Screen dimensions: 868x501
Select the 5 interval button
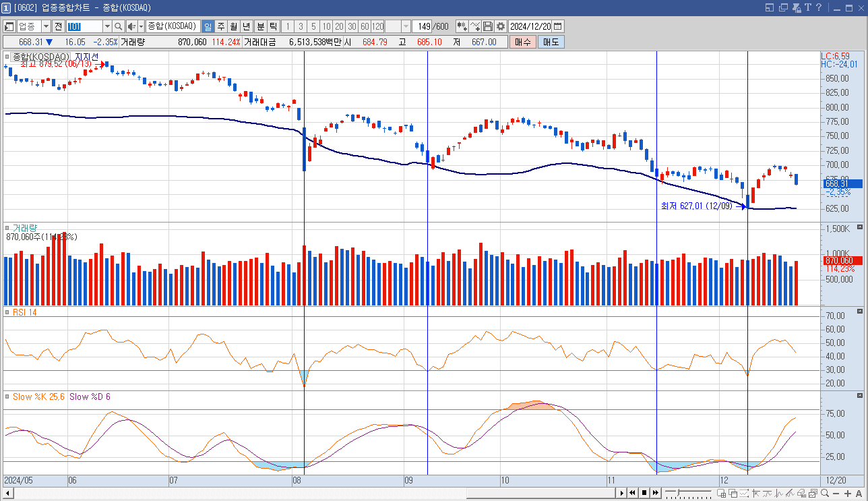point(313,26)
